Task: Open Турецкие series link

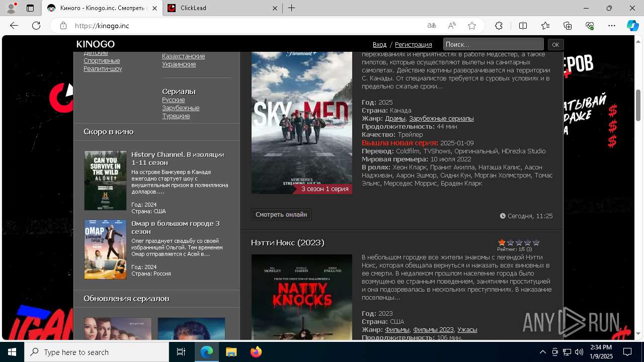Action: 176,116
